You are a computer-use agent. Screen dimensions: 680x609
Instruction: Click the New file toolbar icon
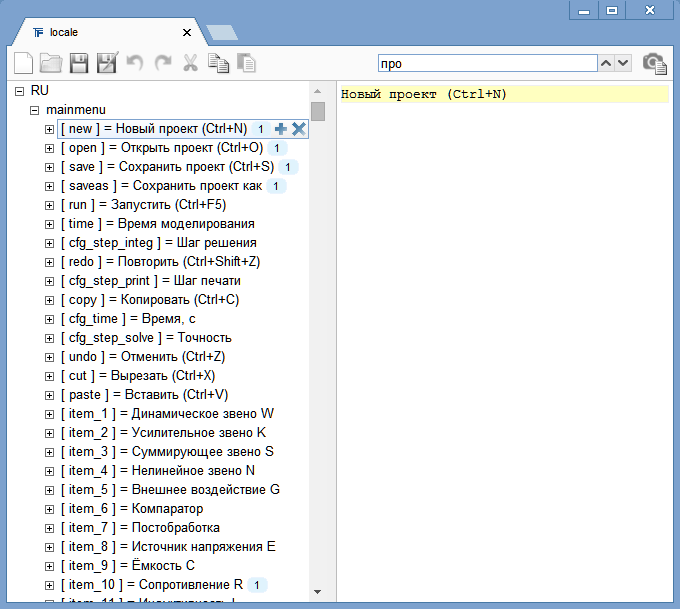click(x=23, y=63)
